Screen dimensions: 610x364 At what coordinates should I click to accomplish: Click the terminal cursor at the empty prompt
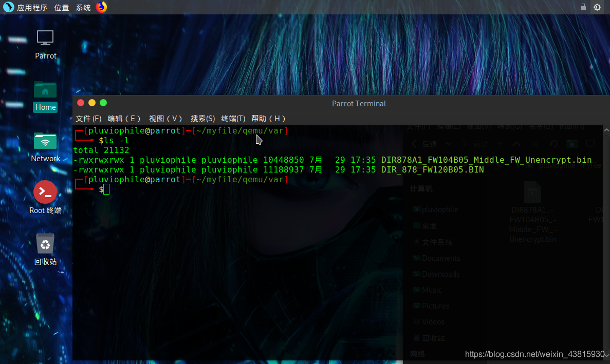(106, 189)
